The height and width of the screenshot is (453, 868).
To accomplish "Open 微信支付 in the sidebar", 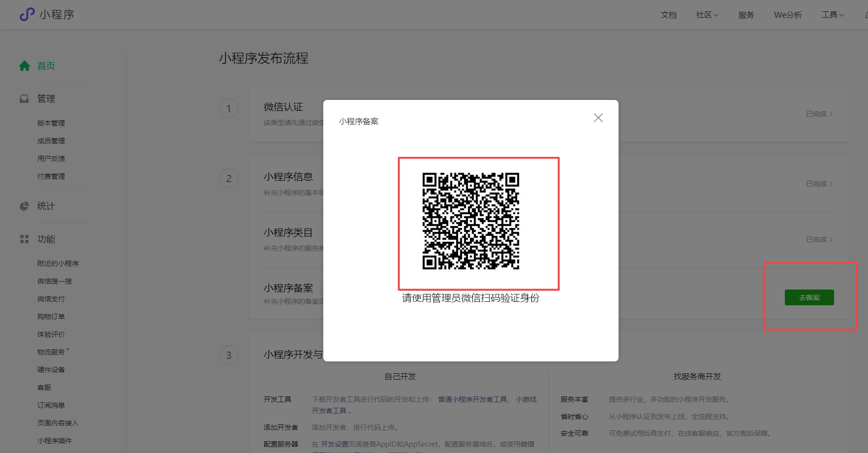I will coord(51,299).
